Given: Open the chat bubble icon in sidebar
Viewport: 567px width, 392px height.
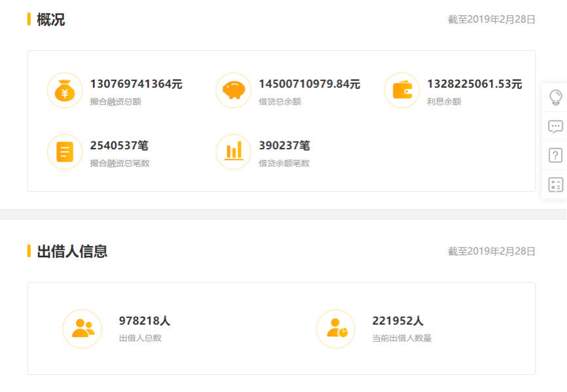Looking at the screenshot, I should (x=555, y=126).
